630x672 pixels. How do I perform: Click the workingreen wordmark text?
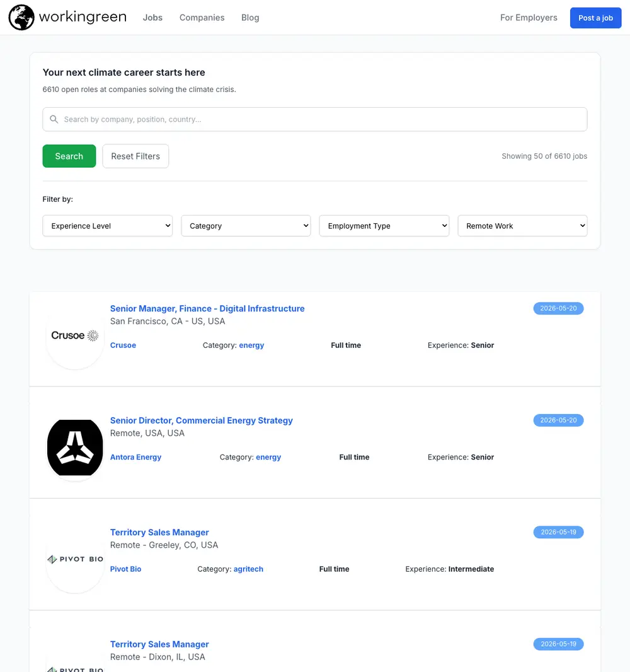pyautogui.click(x=83, y=17)
